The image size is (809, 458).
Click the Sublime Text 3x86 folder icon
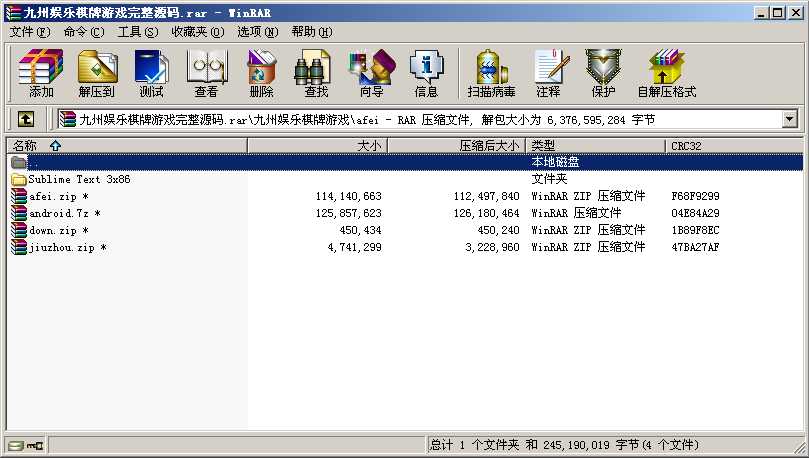coord(19,179)
